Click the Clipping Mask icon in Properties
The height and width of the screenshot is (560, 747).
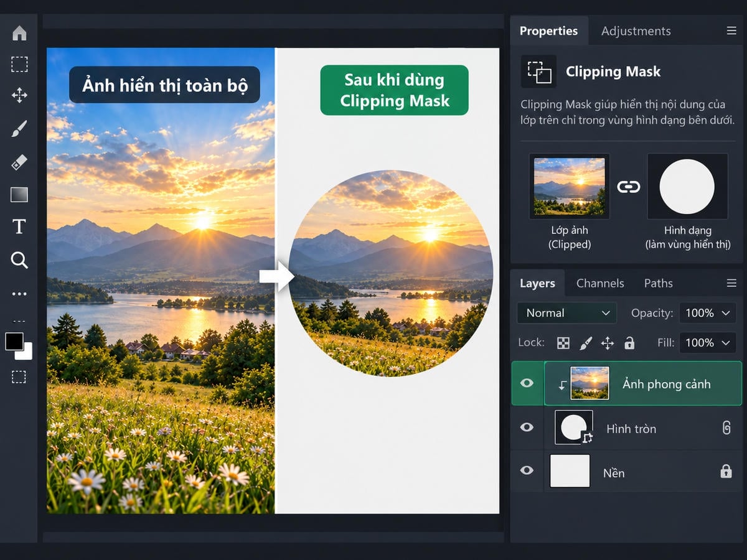538,72
